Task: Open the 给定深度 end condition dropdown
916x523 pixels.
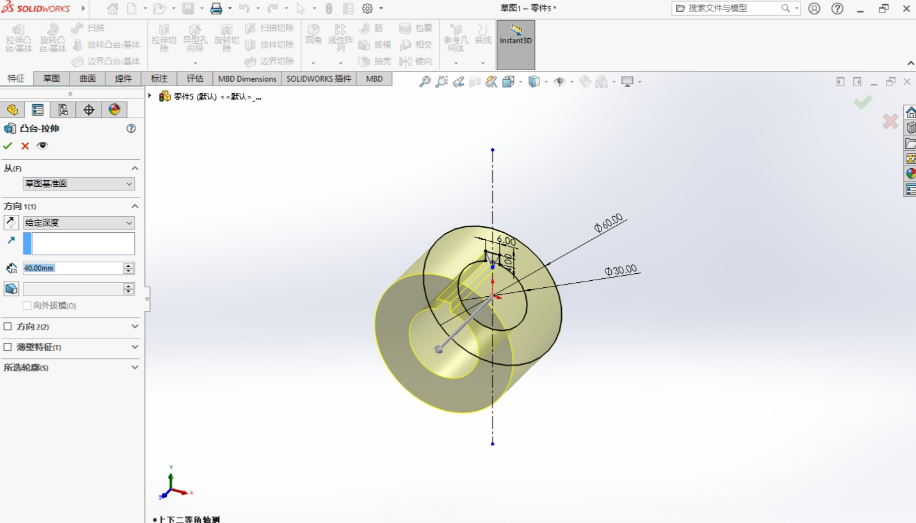Action: [x=79, y=223]
